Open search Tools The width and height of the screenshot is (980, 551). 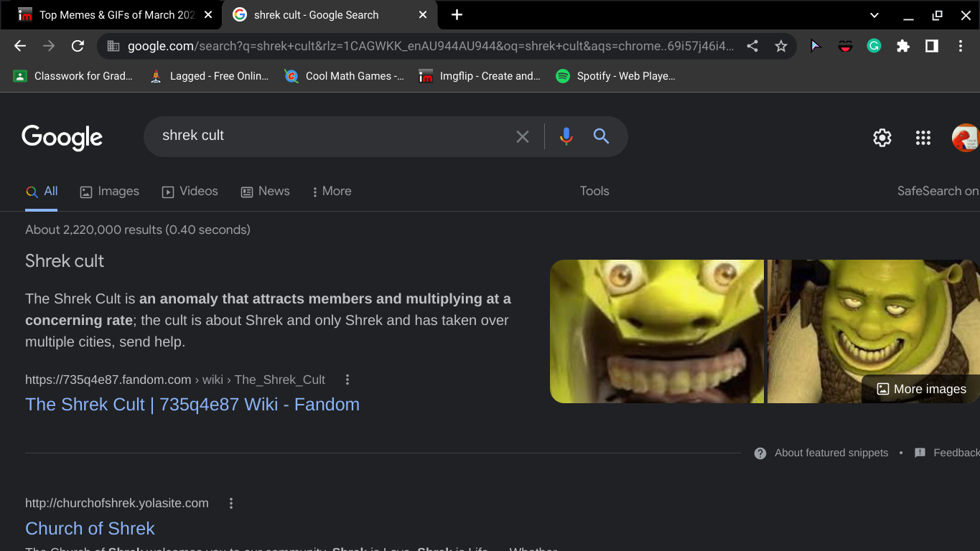click(x=594, y=192)
